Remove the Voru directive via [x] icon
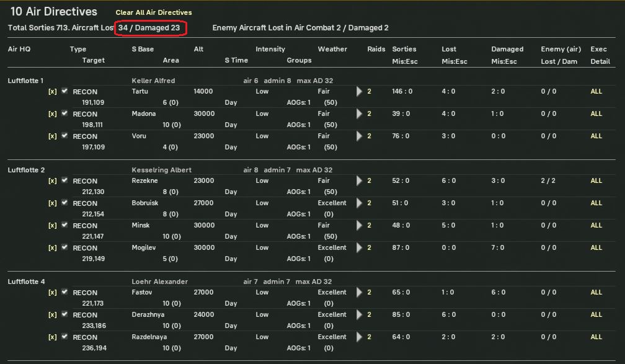Viewport: 625px width, 364px height. click(x=52, y=136)
